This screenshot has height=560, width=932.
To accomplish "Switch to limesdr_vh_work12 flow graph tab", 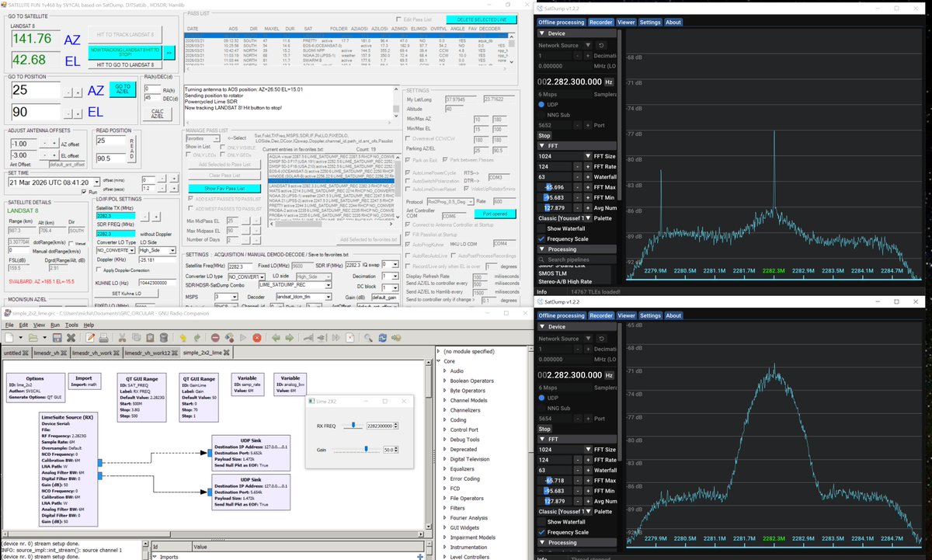I will [151, 353].
